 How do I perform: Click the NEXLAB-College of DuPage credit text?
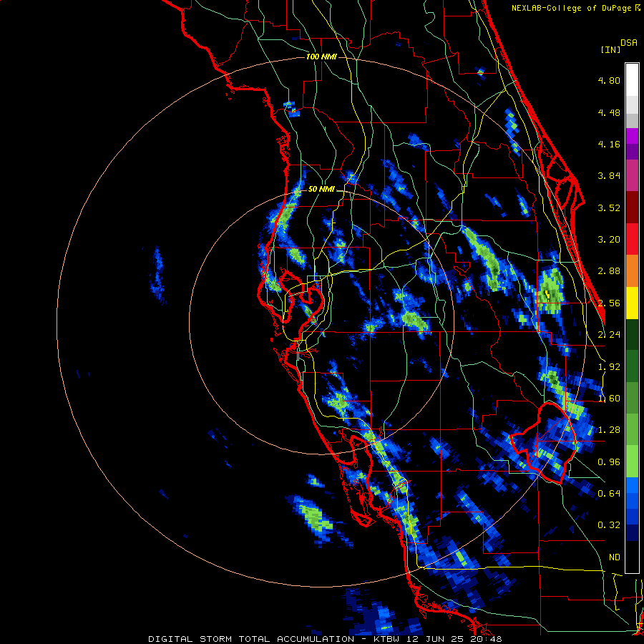575,8
